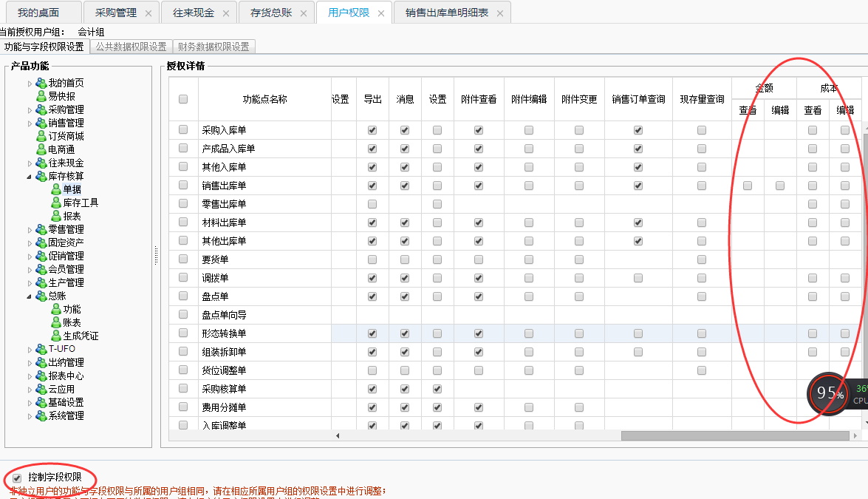Open the 公共数据权限设置 tab

(131, 47)
